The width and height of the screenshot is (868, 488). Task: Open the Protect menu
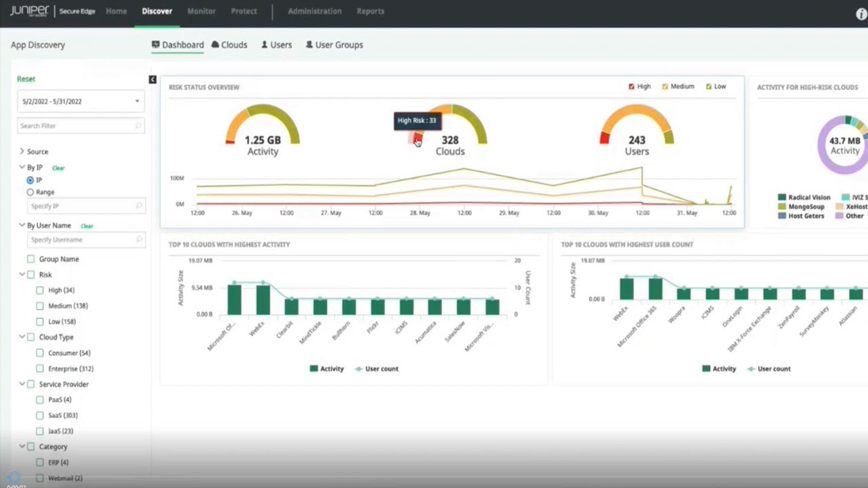[243, 11]
